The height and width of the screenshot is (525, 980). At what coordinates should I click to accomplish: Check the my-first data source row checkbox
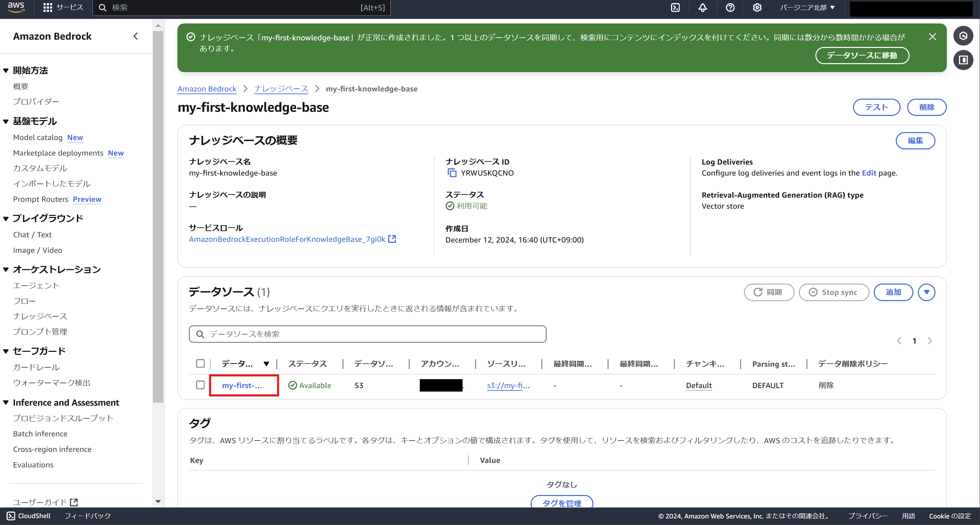tap(200, 385)
